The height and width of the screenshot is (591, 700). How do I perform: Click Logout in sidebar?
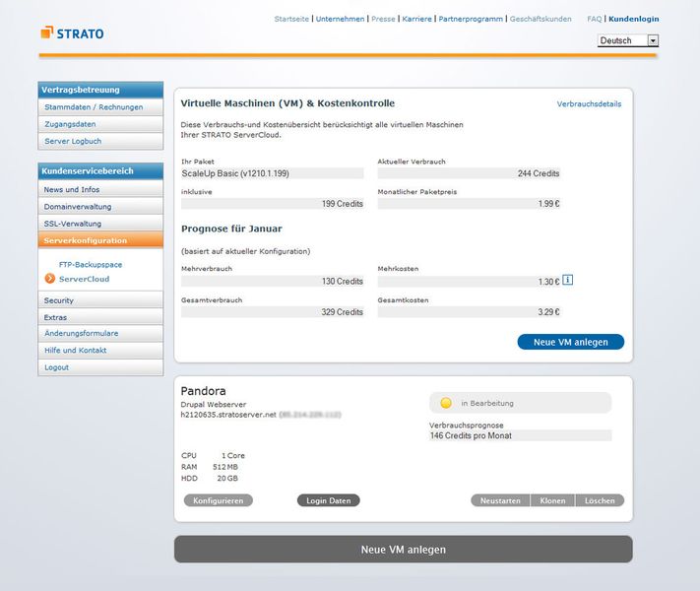pos(100,367)
